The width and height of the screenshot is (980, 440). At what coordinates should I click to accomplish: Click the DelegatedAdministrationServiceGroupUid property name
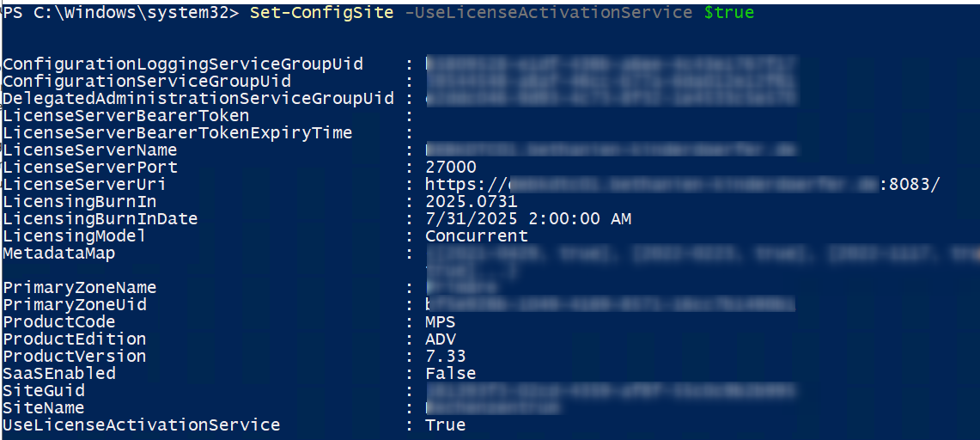coord(198,99)
